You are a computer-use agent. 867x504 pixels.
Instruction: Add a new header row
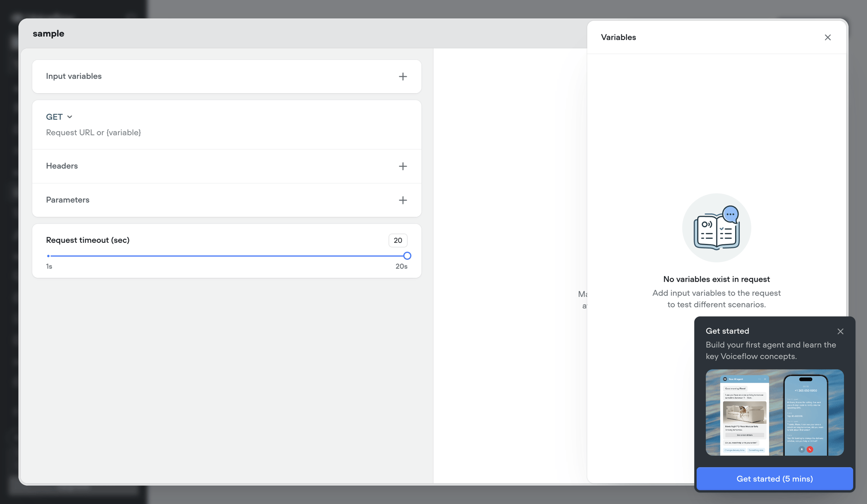[402, 166]
